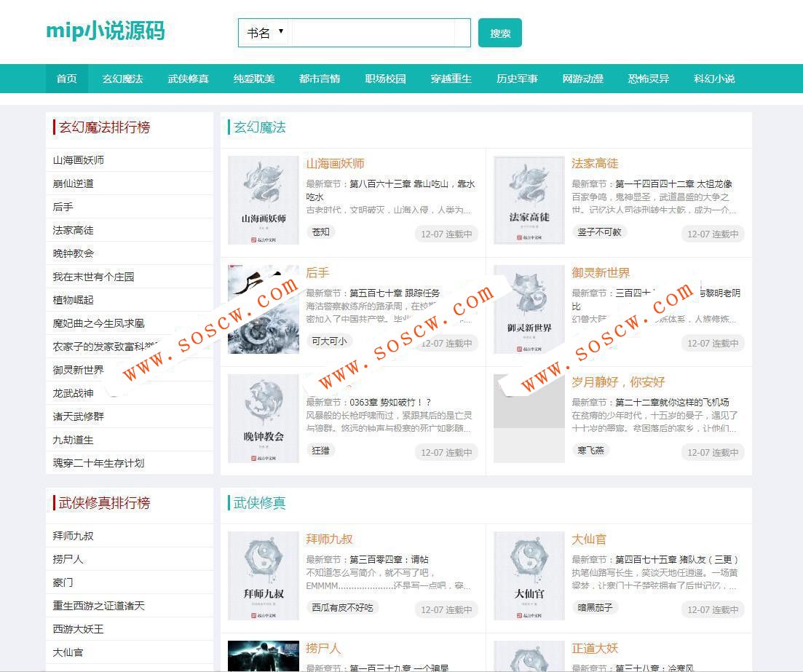803x672 pixels.
Task: Open latest chapter 第四百七十五章 猪队友
Action: coord(677,560)
